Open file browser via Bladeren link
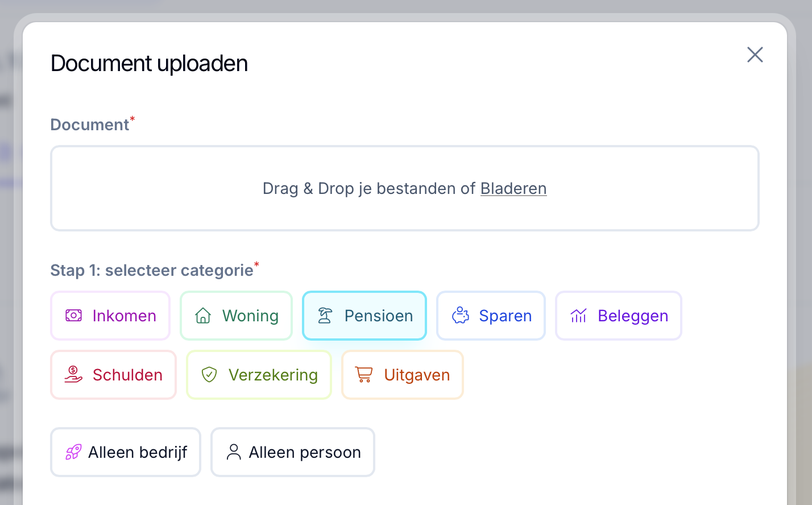Viewport: 812px width, 505px height. (513, 188)
